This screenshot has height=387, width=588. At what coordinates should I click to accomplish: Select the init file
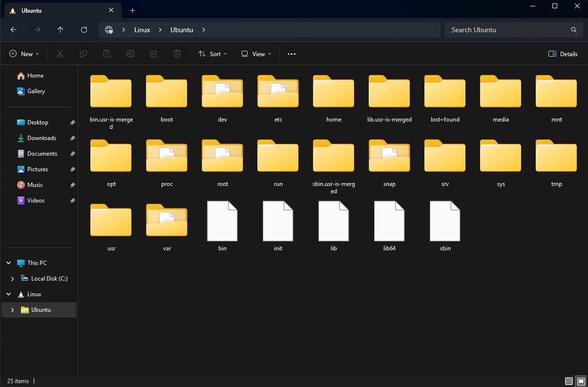click(278, 227)
